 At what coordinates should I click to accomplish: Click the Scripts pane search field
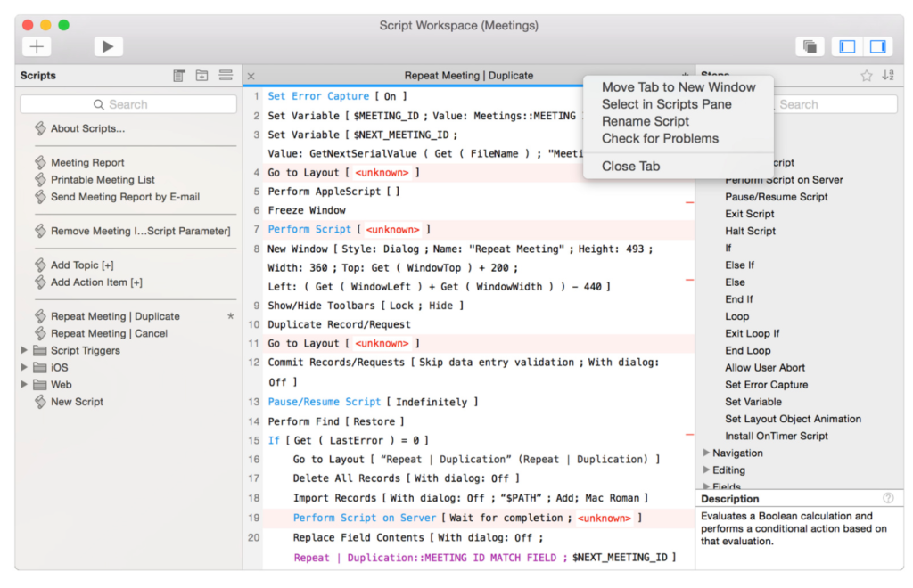tap(128, 104)
